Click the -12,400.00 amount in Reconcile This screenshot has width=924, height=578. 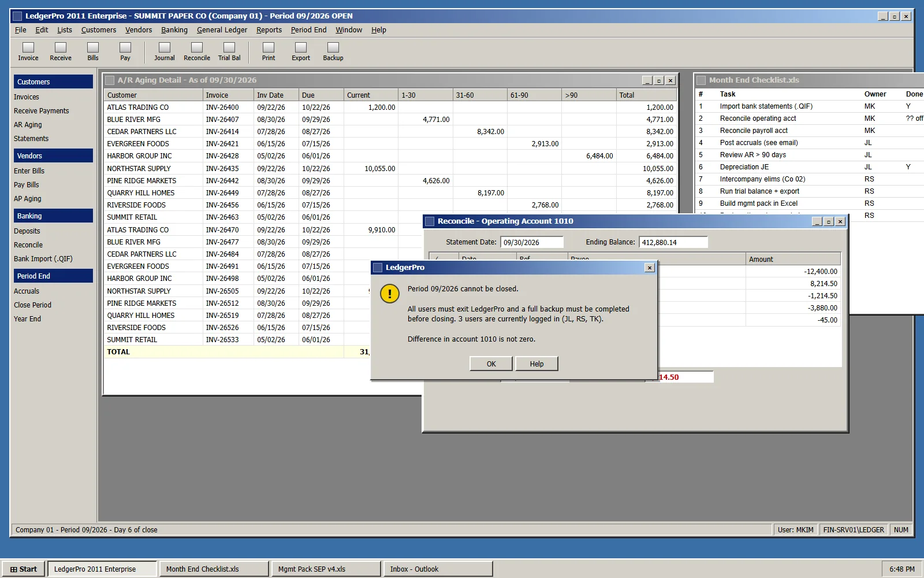pos(820,272)
